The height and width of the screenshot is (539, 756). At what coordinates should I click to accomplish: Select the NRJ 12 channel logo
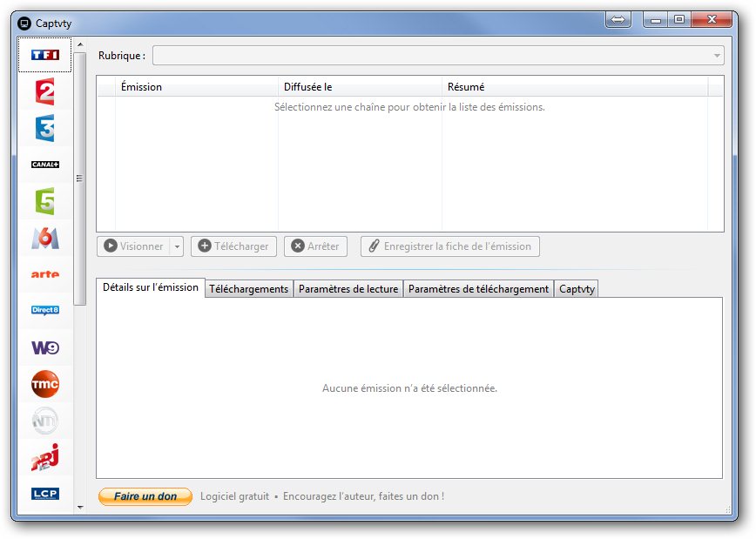45,457
